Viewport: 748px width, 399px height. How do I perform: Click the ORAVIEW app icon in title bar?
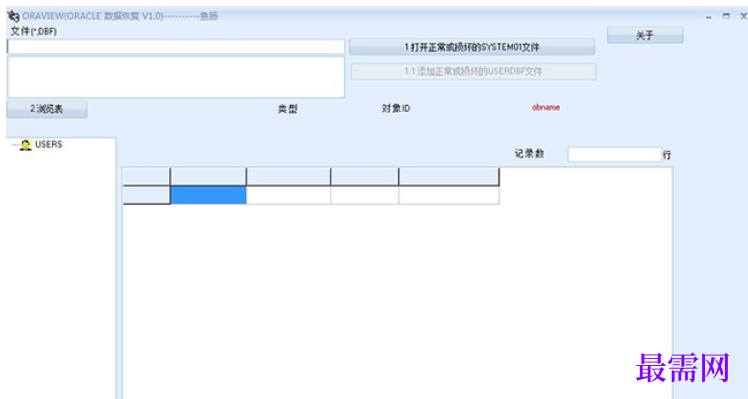(x=13, y=16)
